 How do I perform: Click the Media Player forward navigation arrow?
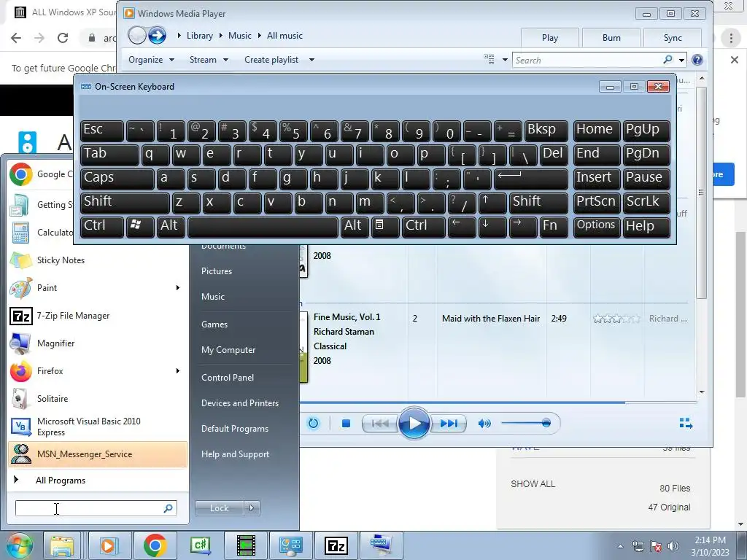tap(157, 35)
